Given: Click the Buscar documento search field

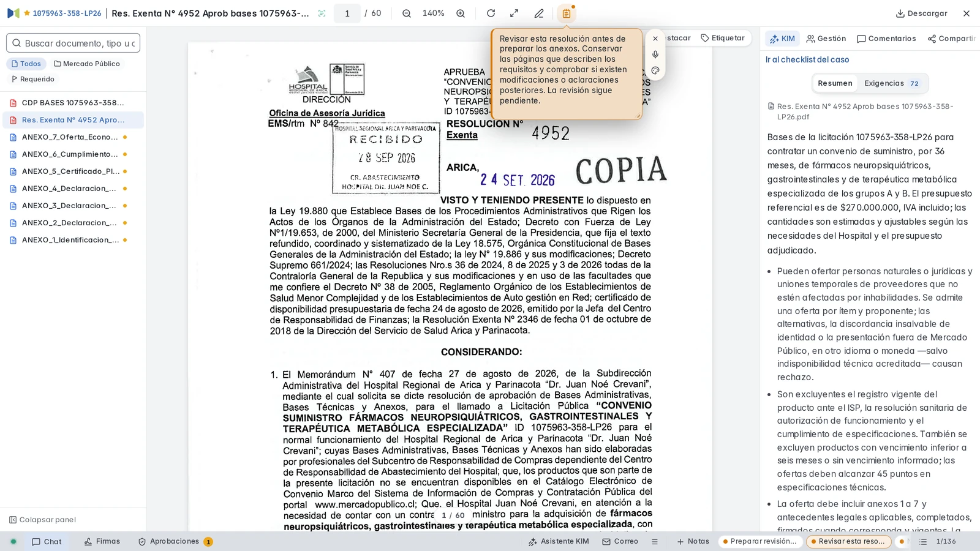Looking at the screenshot, I should point(73,43).
